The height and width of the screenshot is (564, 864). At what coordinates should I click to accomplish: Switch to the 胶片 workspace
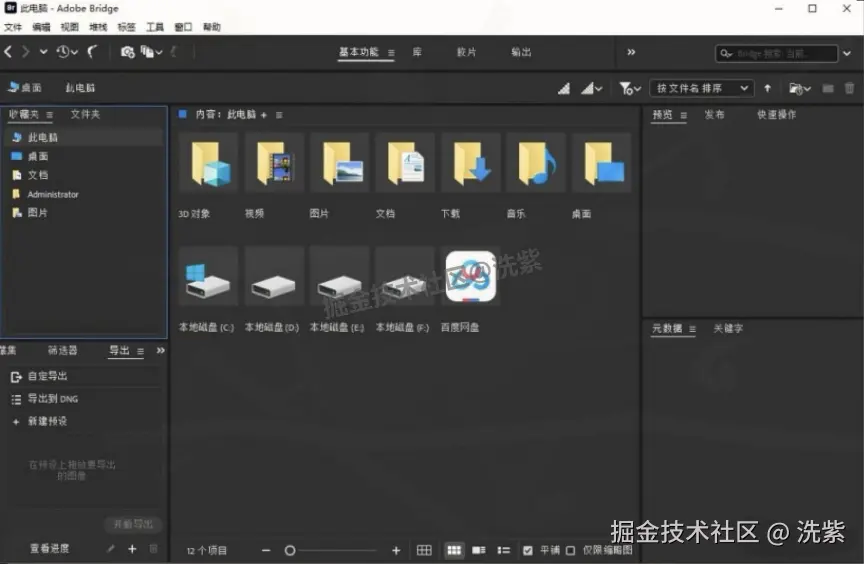466,52
